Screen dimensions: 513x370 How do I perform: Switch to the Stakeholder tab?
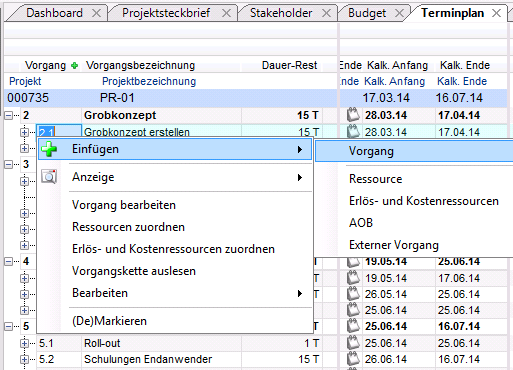point(281,13)
